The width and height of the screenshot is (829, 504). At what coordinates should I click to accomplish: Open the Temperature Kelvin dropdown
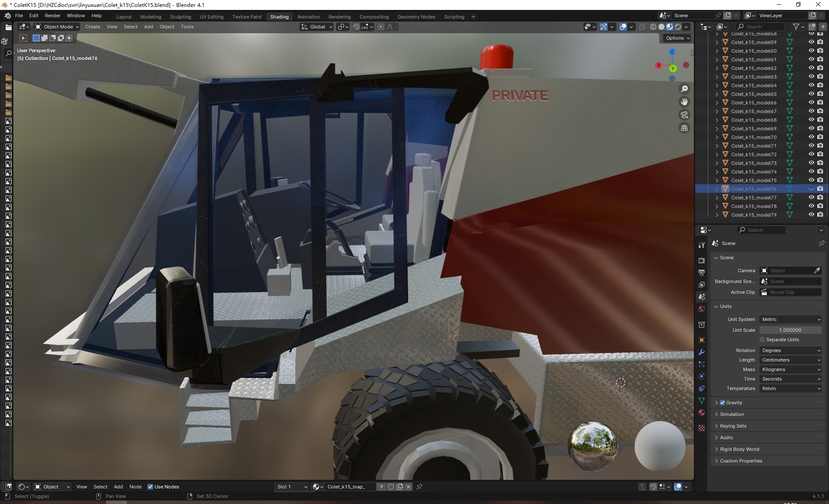[791, 388]
